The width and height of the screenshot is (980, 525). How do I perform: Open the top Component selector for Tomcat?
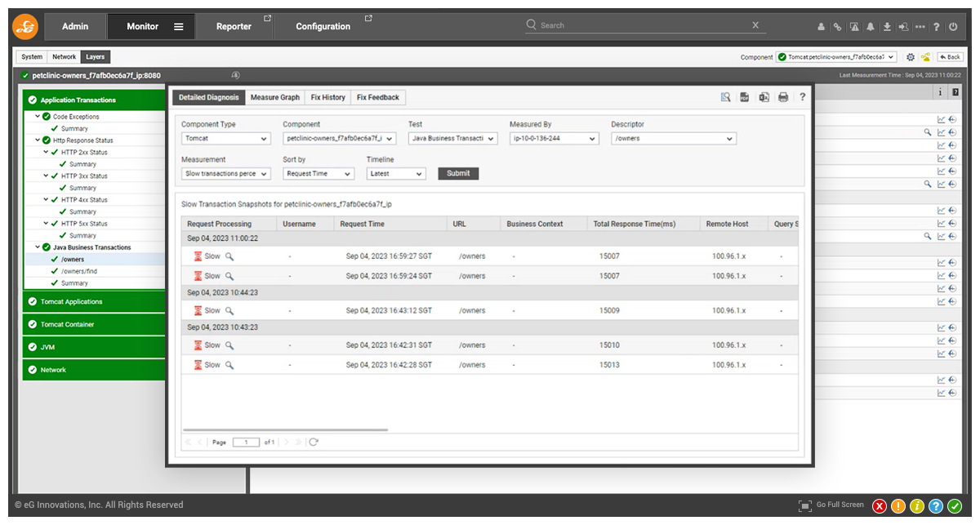point(836,57)
